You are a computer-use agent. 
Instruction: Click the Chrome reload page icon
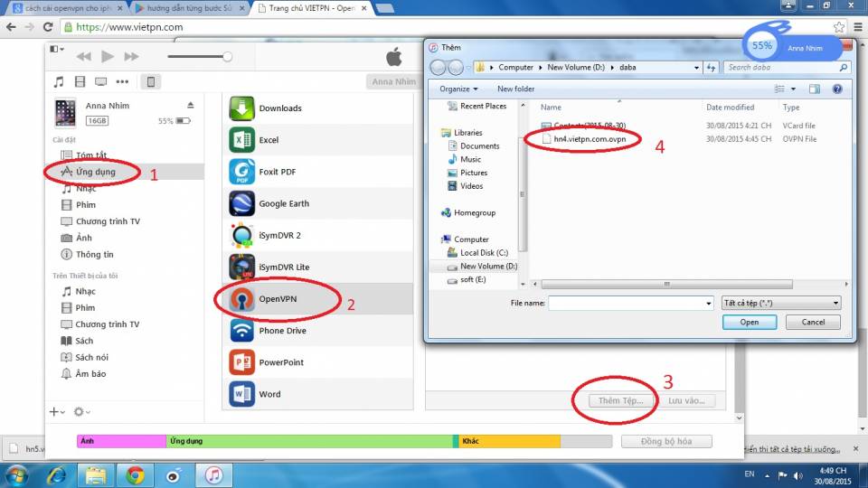click(48, 26)
